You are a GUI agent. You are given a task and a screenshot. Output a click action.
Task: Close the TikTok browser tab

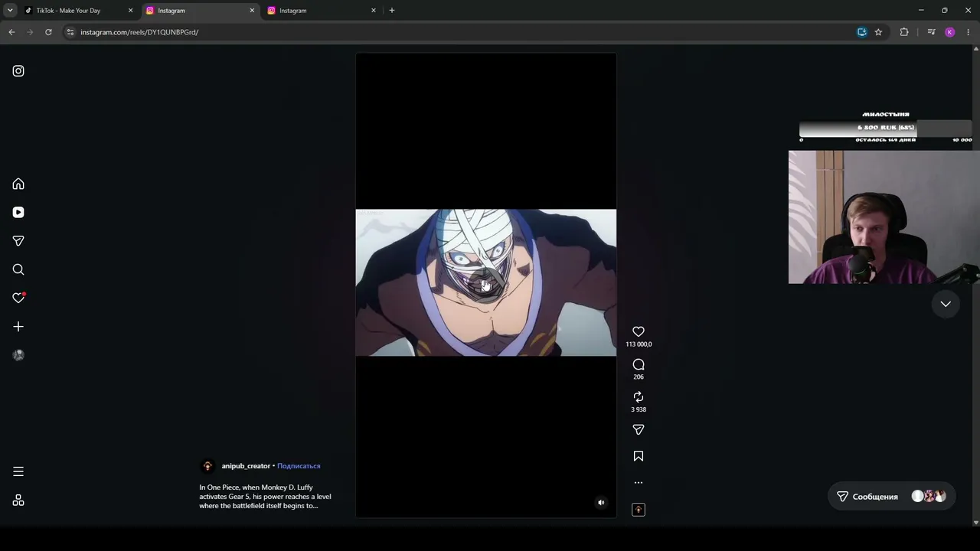click(130, 11)
